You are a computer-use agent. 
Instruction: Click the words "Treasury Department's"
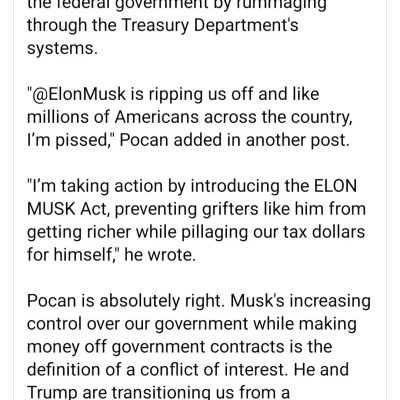point(209,26)
